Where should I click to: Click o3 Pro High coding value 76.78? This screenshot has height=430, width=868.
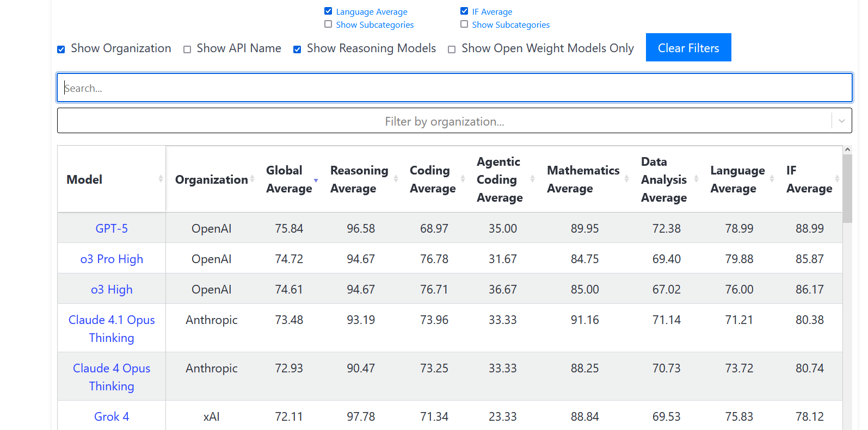[434, 259]
